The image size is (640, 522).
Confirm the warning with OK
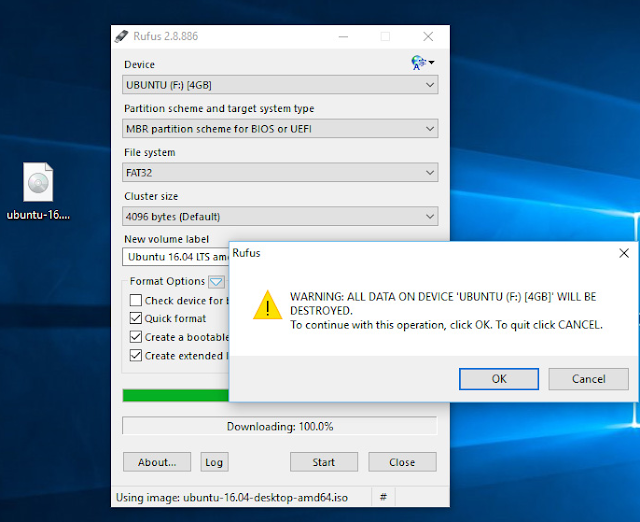click(x=499, y=379)
